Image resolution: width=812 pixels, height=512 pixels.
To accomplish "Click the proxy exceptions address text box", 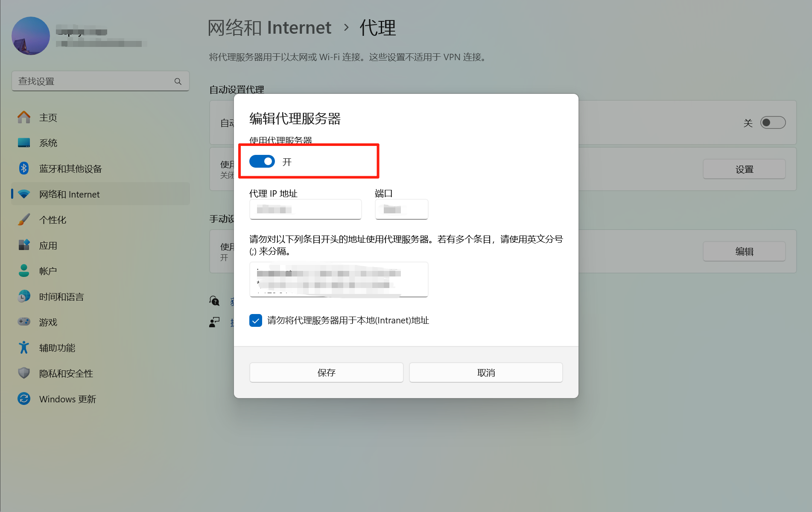I will (x=339, y=279).
